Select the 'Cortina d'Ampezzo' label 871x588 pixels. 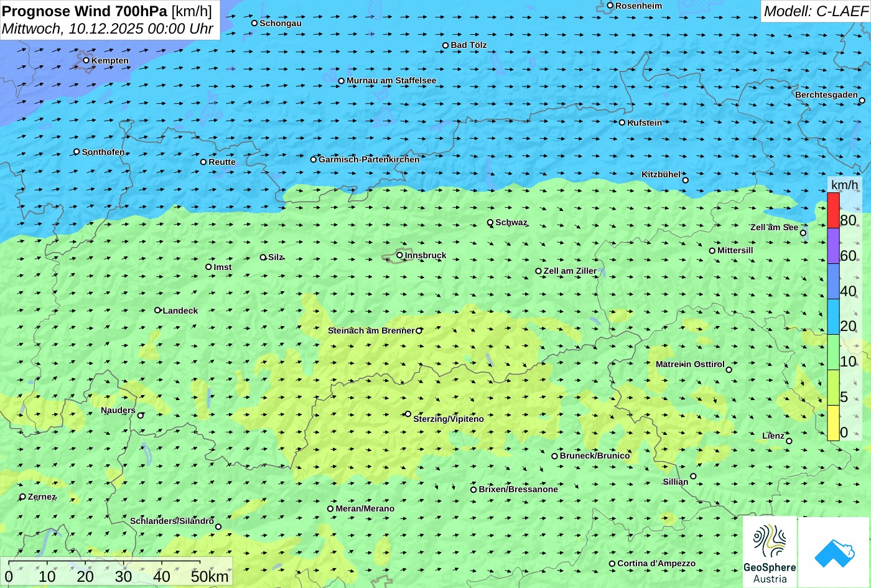[x=656, y=563]
